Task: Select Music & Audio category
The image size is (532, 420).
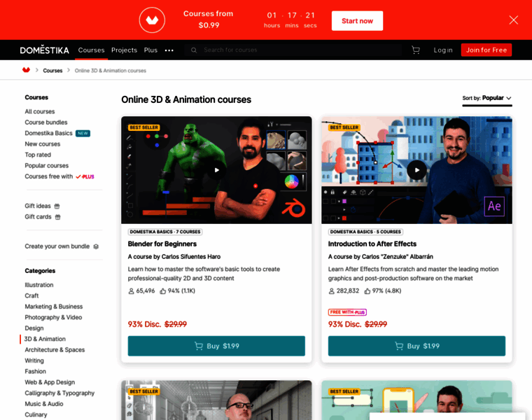Action: click(44, 404)
